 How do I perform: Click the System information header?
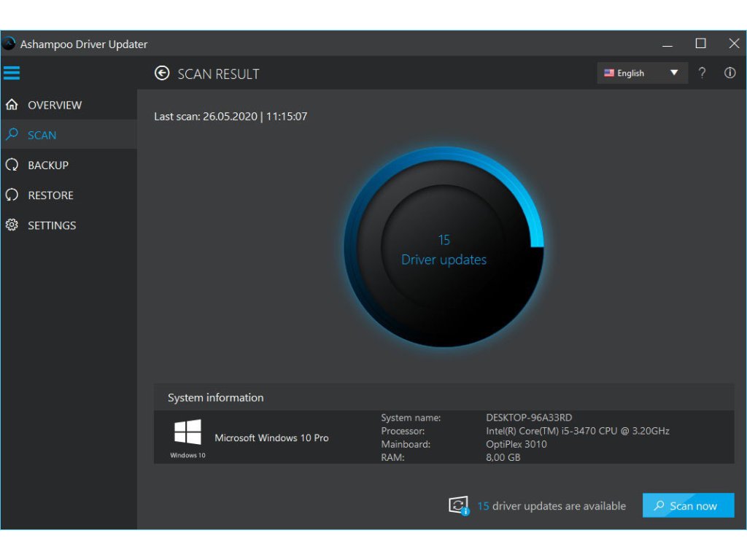coord(216,397)
